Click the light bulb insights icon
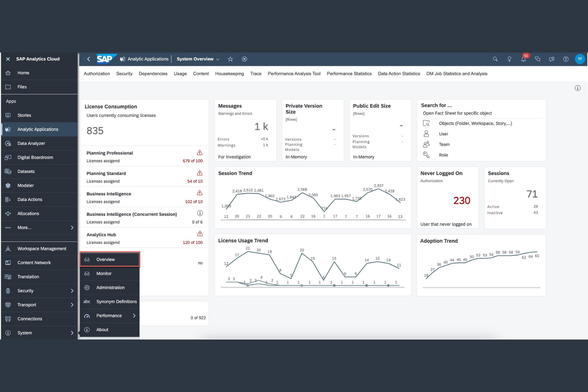588x392 pixels. (x=509, y=59)
